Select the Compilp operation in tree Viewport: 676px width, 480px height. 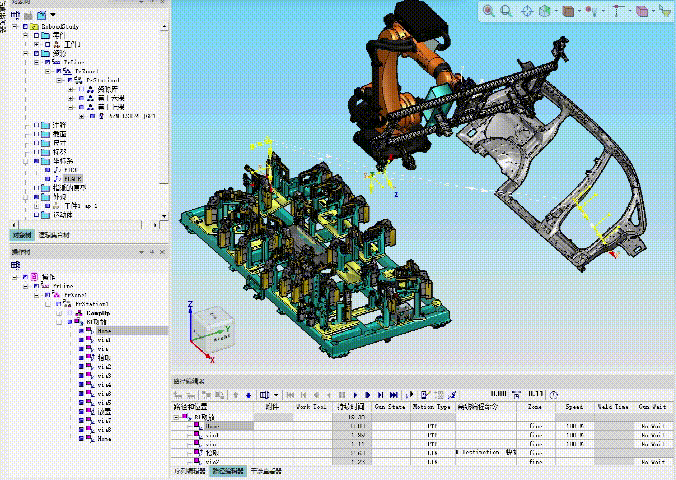[97, 313]
